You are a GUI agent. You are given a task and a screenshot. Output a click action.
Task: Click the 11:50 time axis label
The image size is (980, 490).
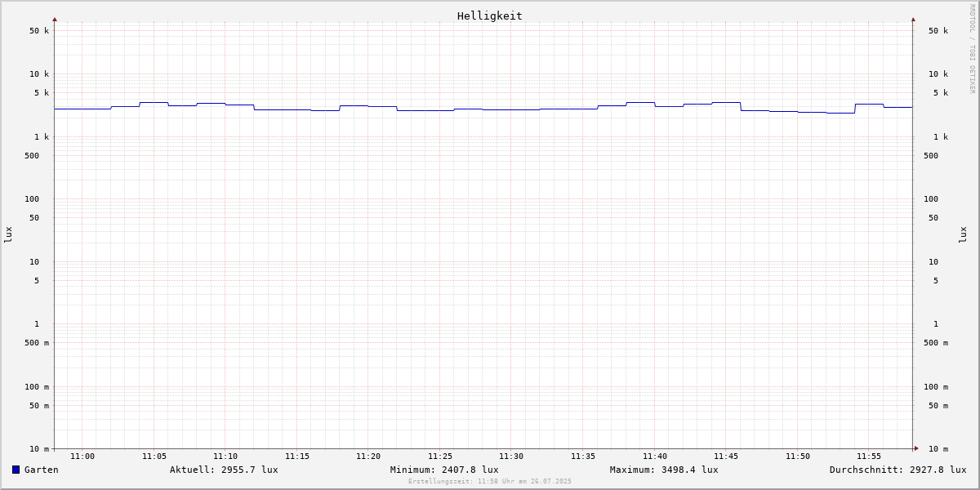coord(798,457)
